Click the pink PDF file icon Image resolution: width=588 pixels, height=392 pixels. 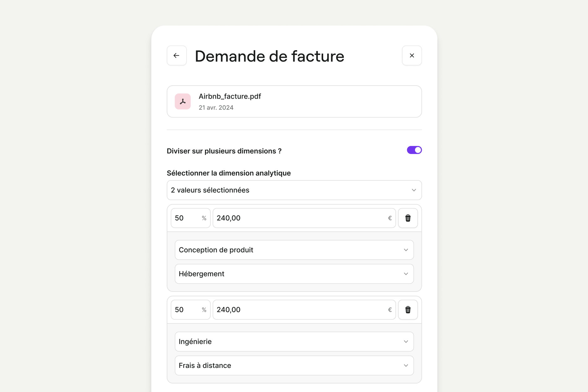coord(183,101)
